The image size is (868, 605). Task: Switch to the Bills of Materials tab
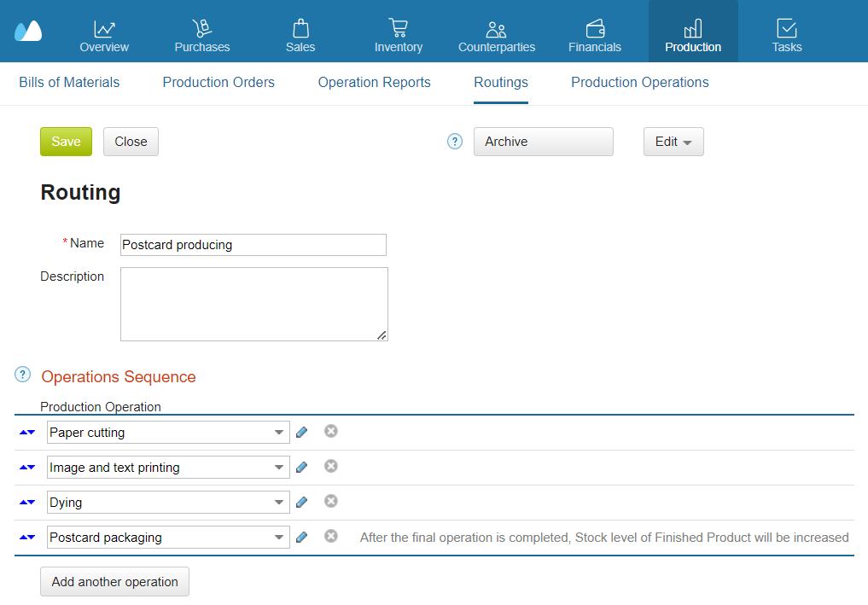coord(69,82)
